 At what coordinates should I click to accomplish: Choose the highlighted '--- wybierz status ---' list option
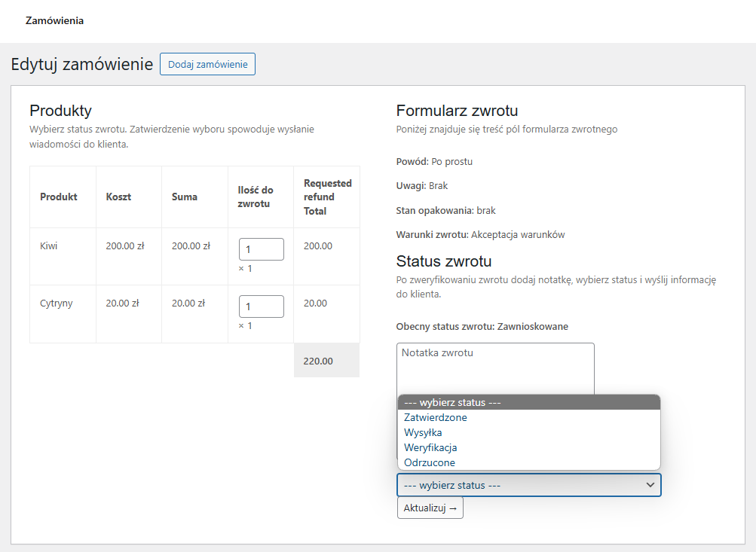pyautogui.click(x=452, y=402)
